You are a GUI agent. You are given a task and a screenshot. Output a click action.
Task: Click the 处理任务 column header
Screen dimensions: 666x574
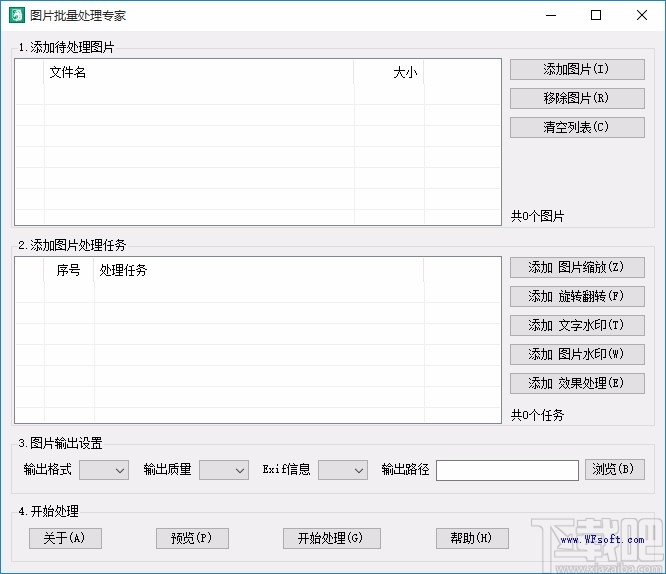click(x=259, y=270)
